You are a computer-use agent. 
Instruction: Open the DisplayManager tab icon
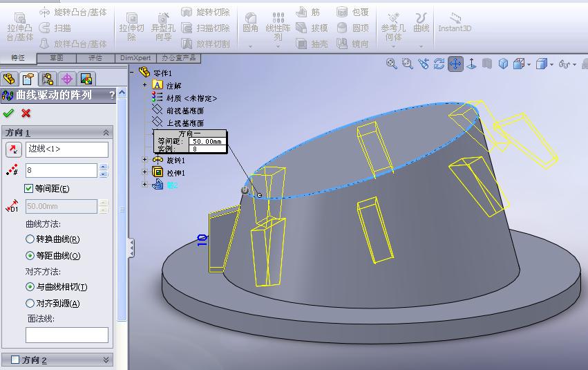pos(86,79)
